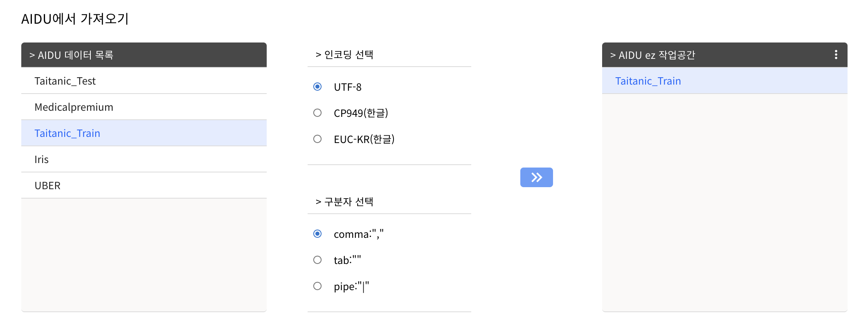Choose the tab delimiter option
The image size is (868, 331).
coord(317,260)
